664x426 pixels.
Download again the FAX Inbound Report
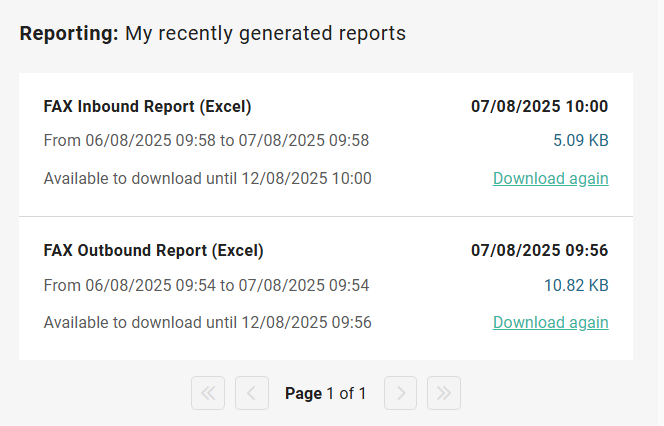(550, 179)
